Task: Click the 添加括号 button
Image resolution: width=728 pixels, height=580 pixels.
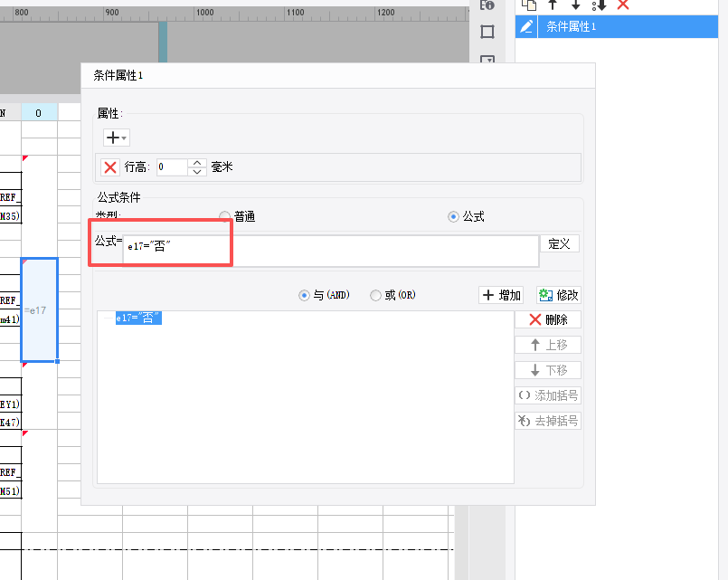Action: [548, 395]
